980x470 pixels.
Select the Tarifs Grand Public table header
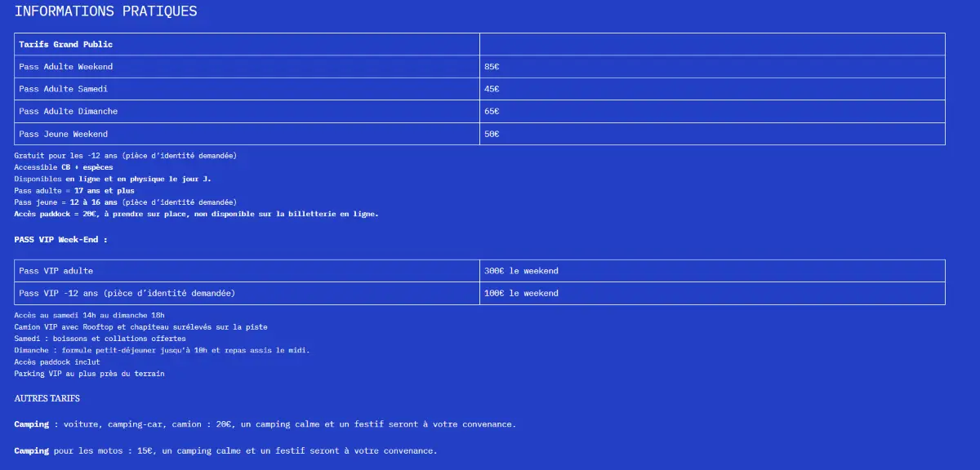pos(65,44)
